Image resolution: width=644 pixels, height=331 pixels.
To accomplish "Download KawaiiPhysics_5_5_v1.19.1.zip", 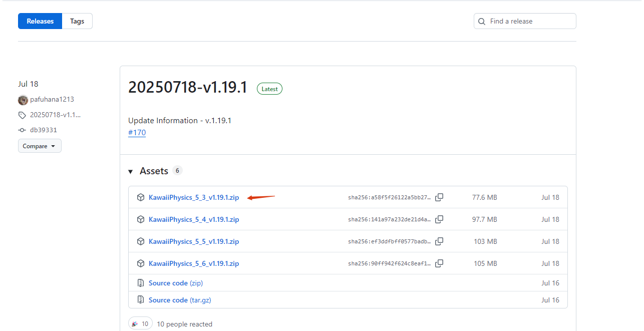I will pyautogui.click(x=194, y=241).
